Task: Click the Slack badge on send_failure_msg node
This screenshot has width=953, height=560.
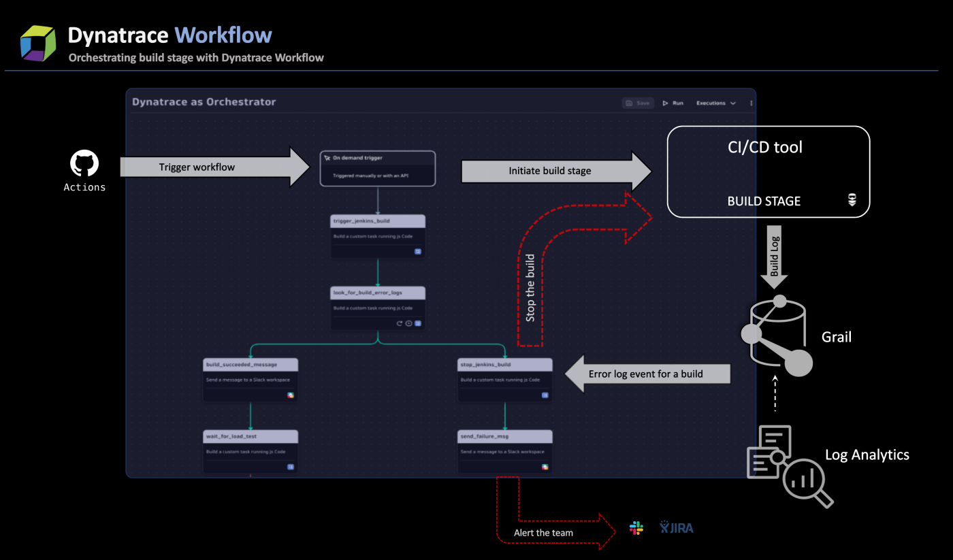Action: click(545, 467)
